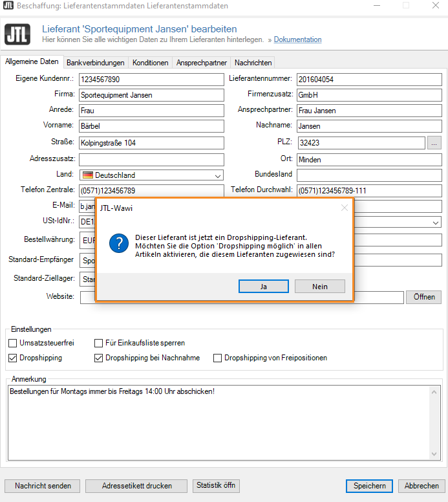
Task: Uncheck the Dropshipping checkbox
Action: 12,358
